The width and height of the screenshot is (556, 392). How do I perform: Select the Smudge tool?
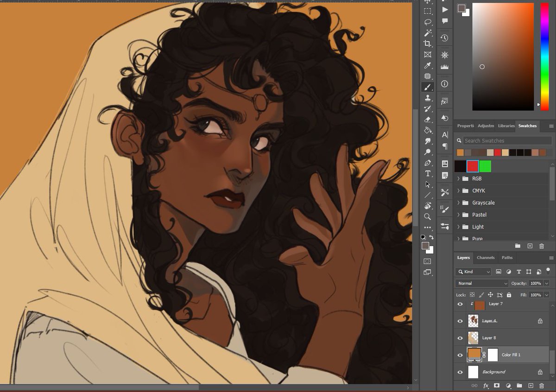(x=428, y=141)
